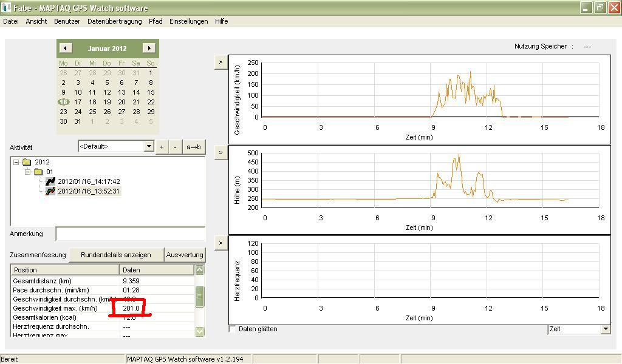Click the 14:17:42 activity track icon

50,181
